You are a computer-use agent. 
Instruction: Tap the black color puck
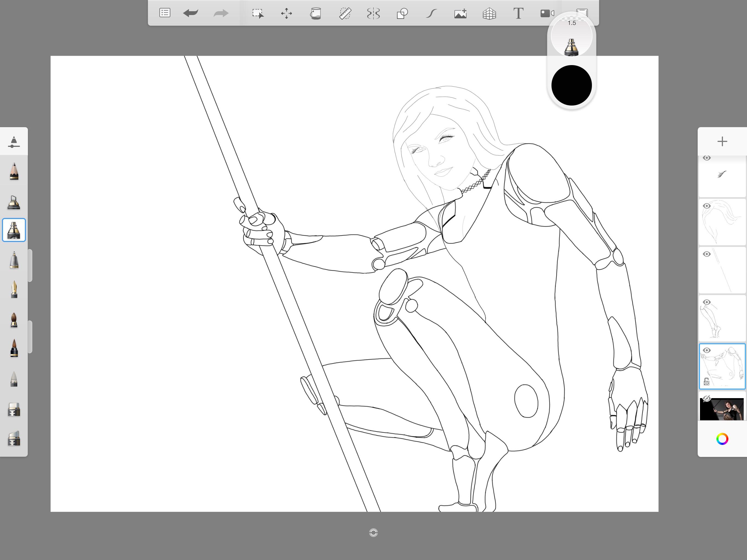pyautogui.click(x=571, y=85)
